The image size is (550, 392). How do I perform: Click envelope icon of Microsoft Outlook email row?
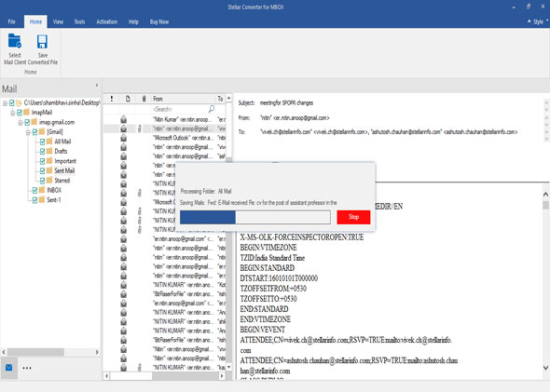123,138
